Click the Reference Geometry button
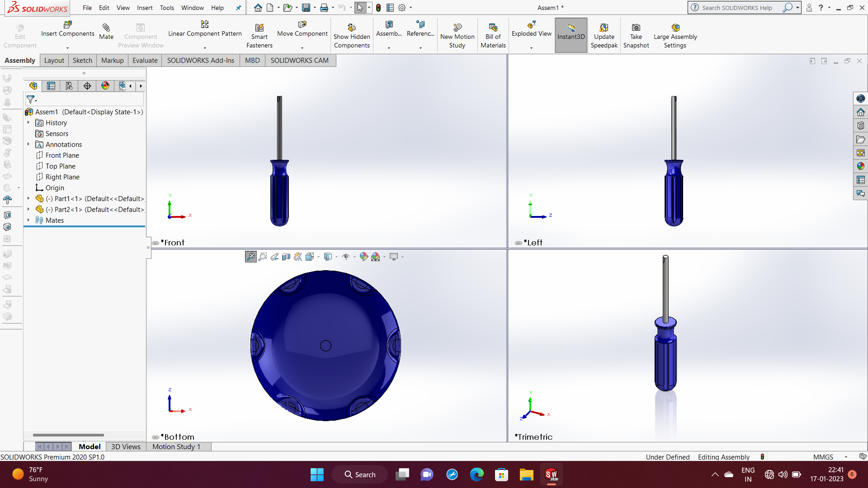Viewport: 868px width, 488px height. [420, 30]
